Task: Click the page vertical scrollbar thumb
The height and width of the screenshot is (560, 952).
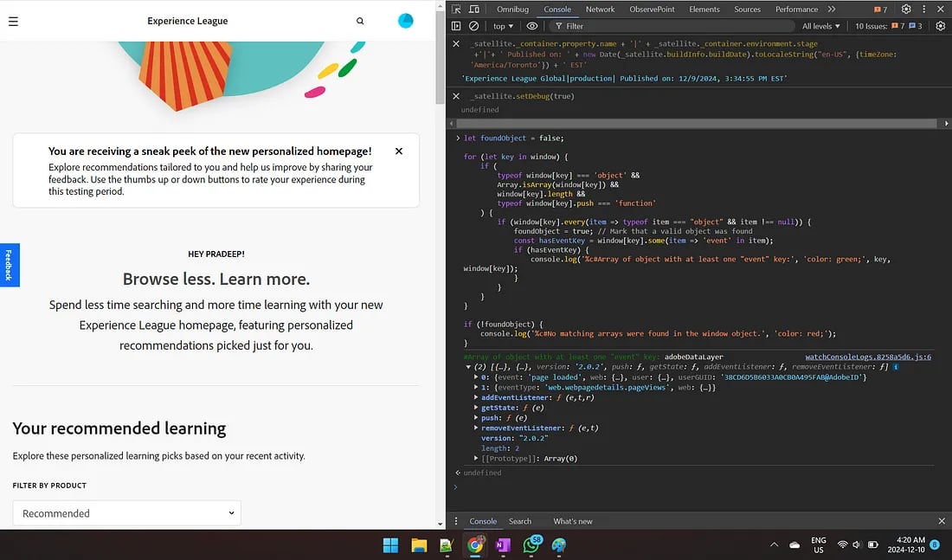Action: (441, 58)
